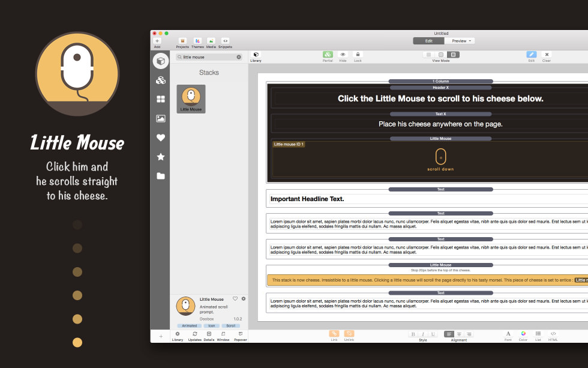
Task: Toggle Underline text style
Action: pyautogui.click(x=433, y=334)
